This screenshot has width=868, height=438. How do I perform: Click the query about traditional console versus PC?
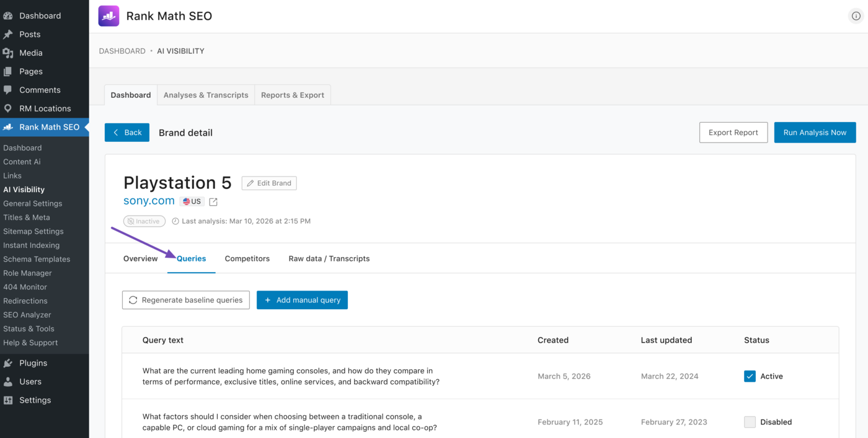290,422
